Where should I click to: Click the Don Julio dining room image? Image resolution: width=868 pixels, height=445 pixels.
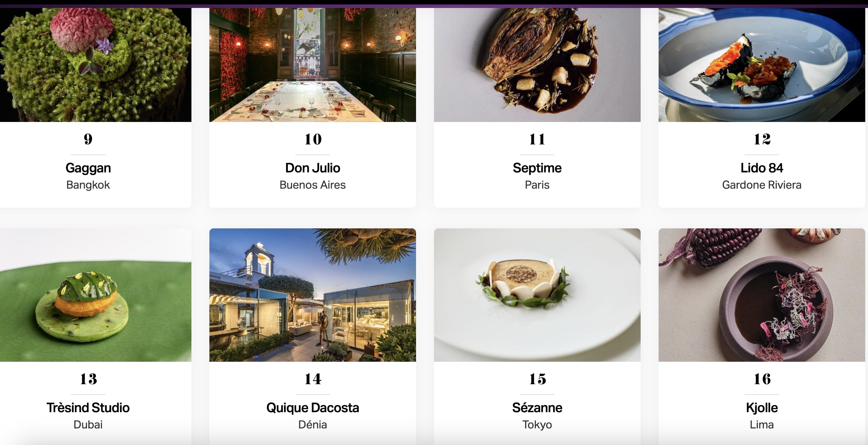click(x=313, y=65)
